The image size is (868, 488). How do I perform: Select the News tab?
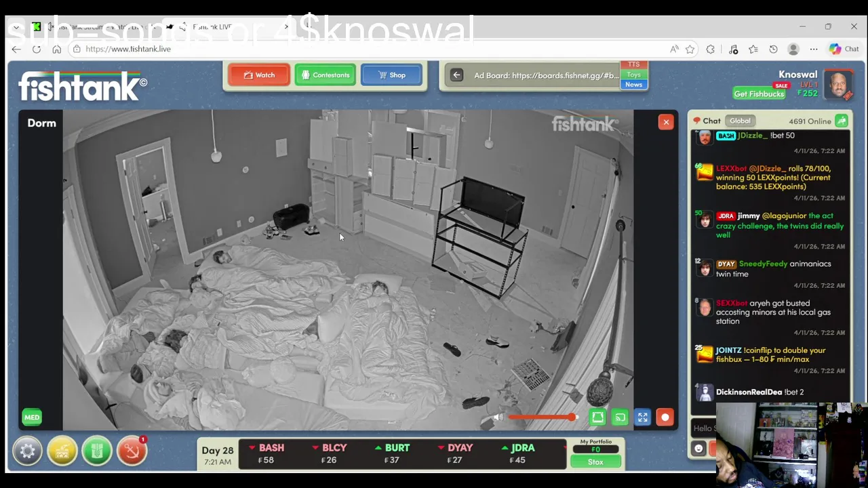tap(633, 85)
